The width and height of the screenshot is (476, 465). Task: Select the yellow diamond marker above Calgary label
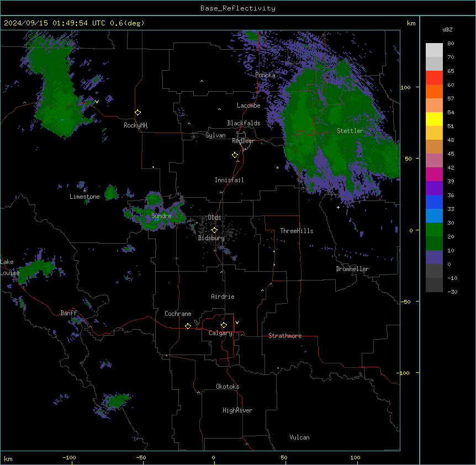(224, 325)
